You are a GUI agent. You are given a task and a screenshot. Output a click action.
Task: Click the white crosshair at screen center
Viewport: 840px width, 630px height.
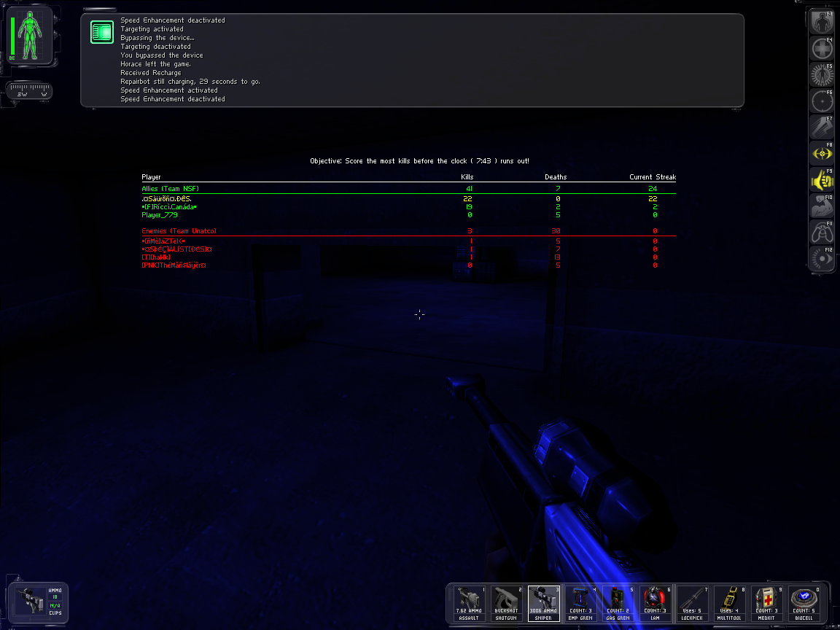click(419, 314)
